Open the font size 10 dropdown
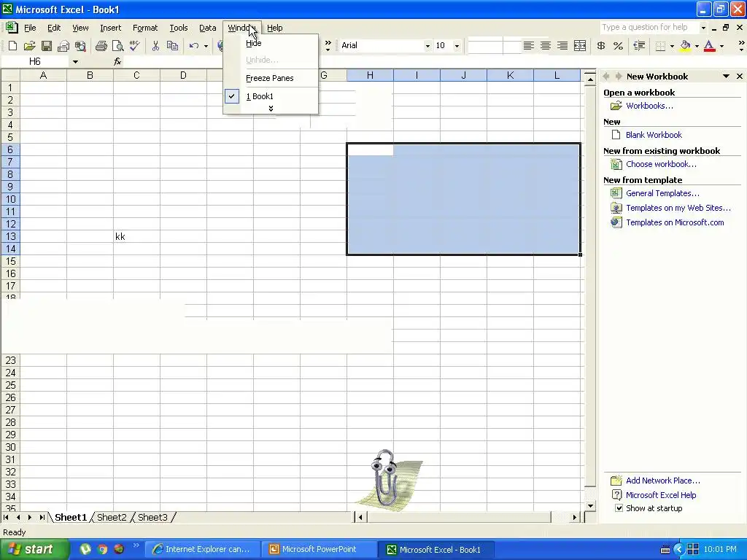The height and width of the screenshot is (560, 747). tap(457, 46)
